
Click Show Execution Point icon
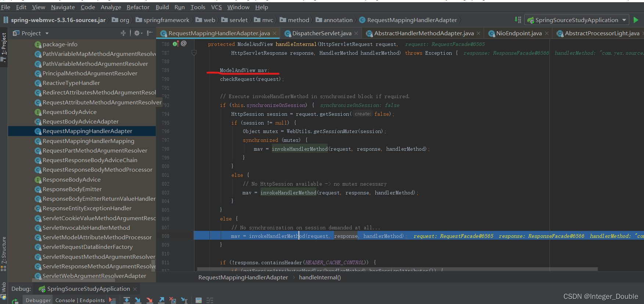(112, 300)
